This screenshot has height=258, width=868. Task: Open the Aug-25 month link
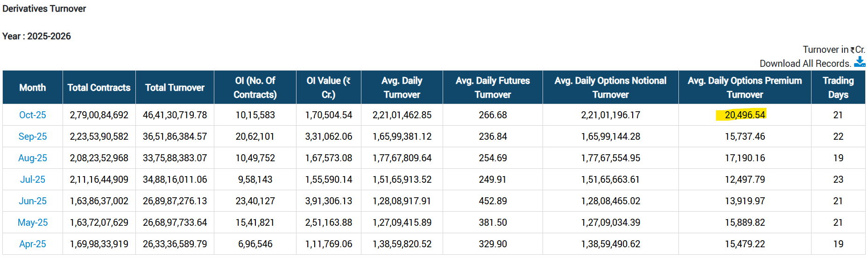[32, 158]
